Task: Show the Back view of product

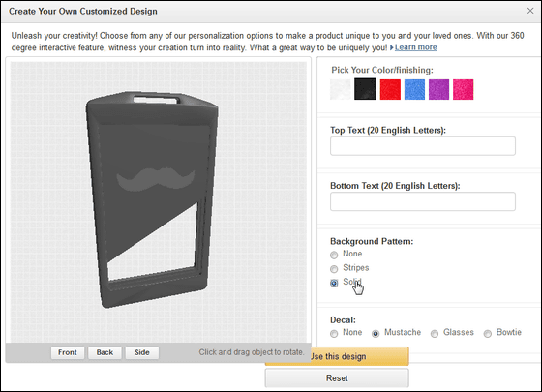Action: tap(105, 352)
